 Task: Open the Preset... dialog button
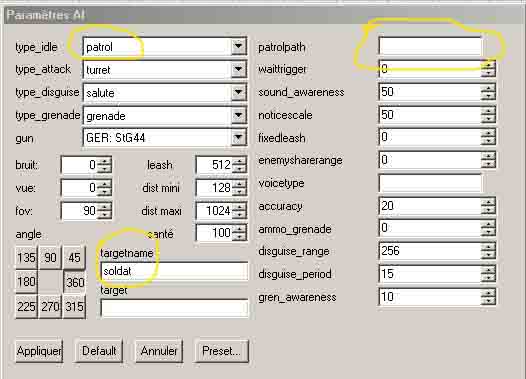pos(221,351)
